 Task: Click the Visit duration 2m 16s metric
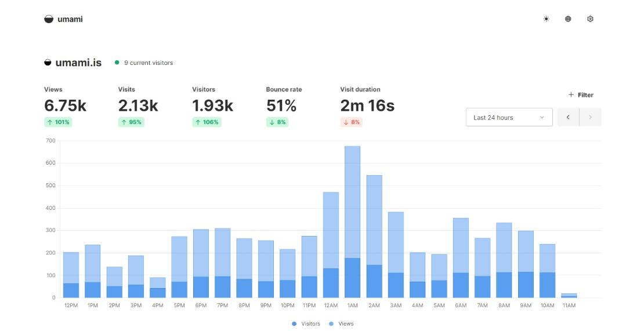click(x=367, y=106)
